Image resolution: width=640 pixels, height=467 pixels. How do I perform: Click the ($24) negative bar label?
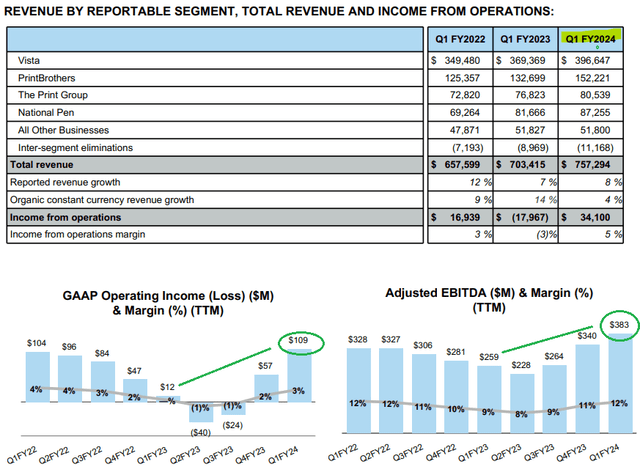[x=233, y=425]
